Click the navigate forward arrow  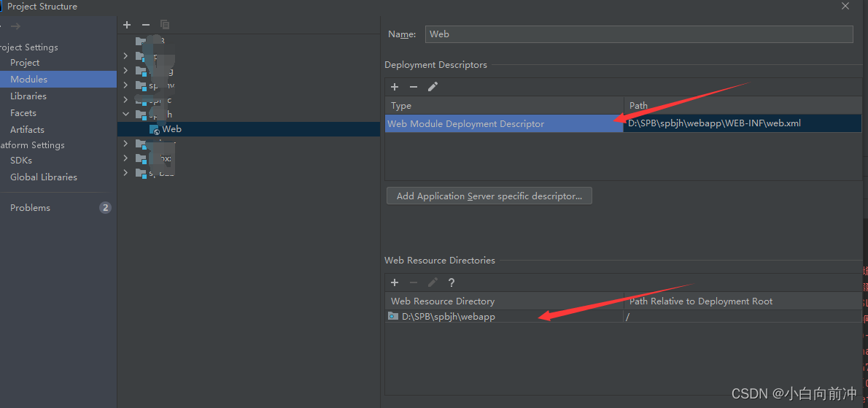coord(15,26)
